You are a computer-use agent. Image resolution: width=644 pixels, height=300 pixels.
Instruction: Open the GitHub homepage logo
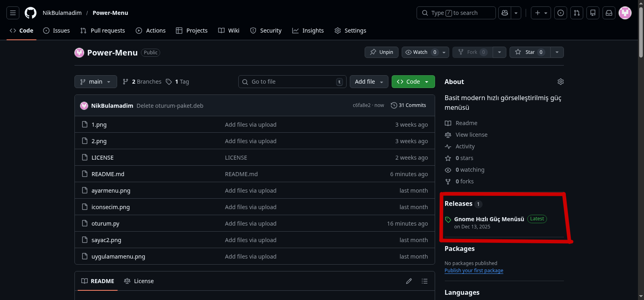click(31, 13)
